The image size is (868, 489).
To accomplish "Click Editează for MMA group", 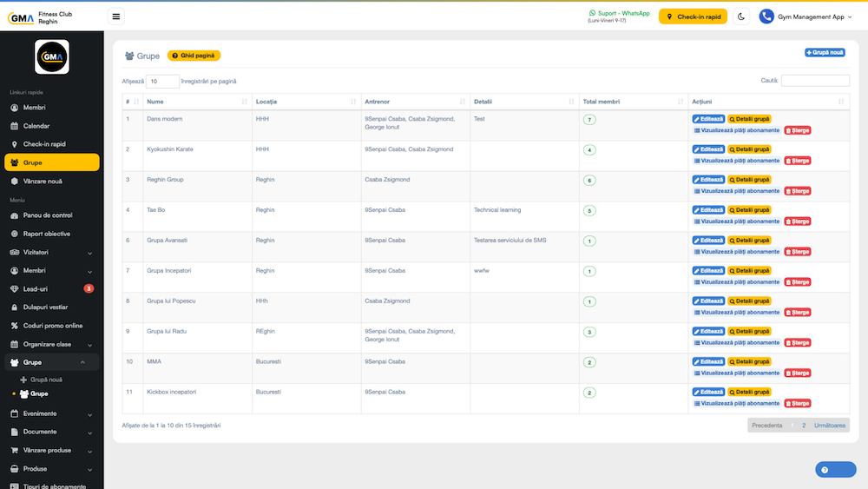I will [708, 361].
